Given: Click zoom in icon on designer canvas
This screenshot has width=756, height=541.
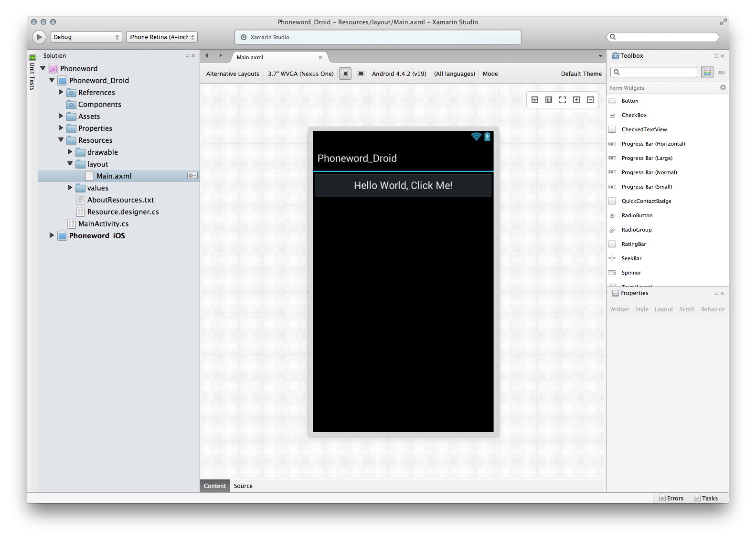Looking at the screenshot, I should click(576, 100).
